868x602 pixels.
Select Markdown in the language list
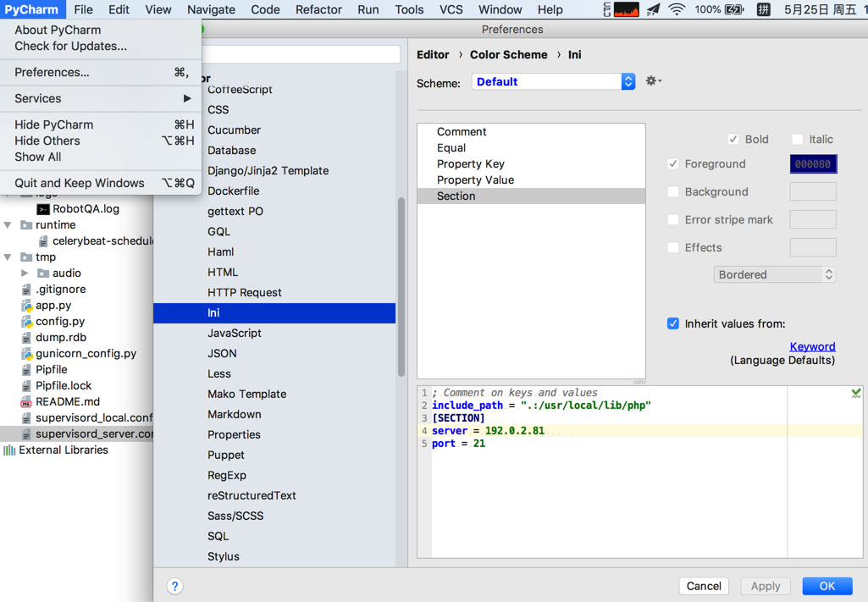pos(274,414)
